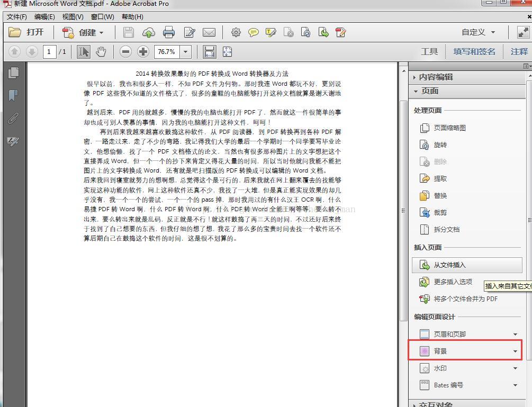
Task: Click the Bates 编号 item
Action: (441, 385)
